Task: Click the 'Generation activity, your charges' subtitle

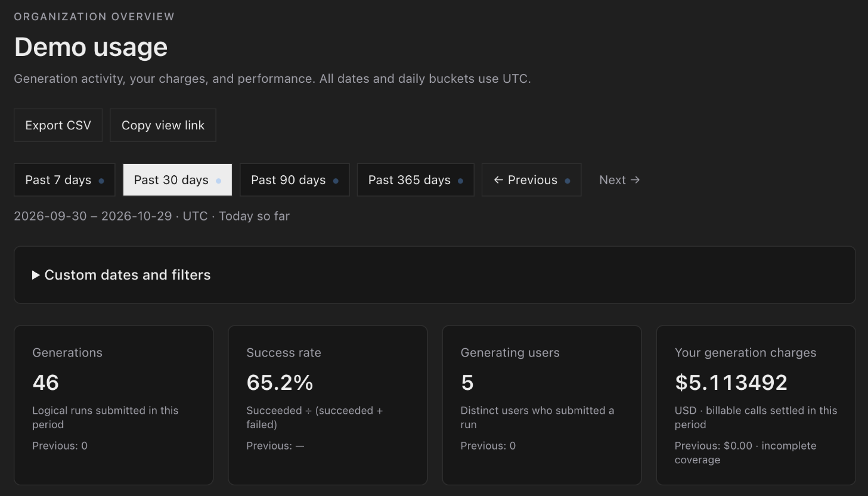Action: point(272,79)
